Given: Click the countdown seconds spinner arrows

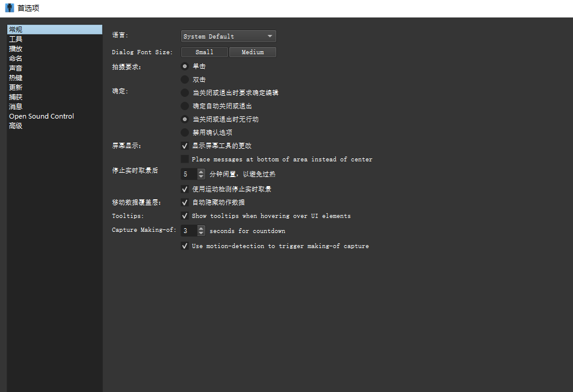Looking at the screenshot, I should pyautogui.click(x=201, y=231).
